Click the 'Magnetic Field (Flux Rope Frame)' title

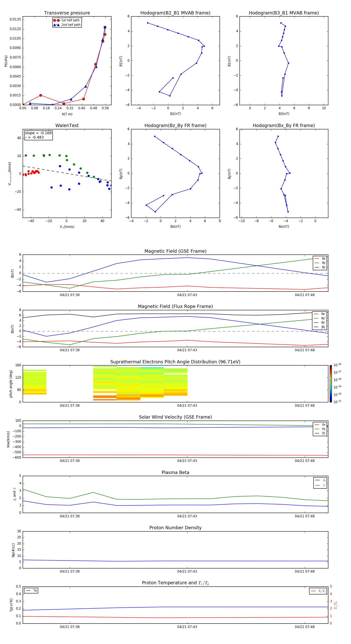(175, 307)
